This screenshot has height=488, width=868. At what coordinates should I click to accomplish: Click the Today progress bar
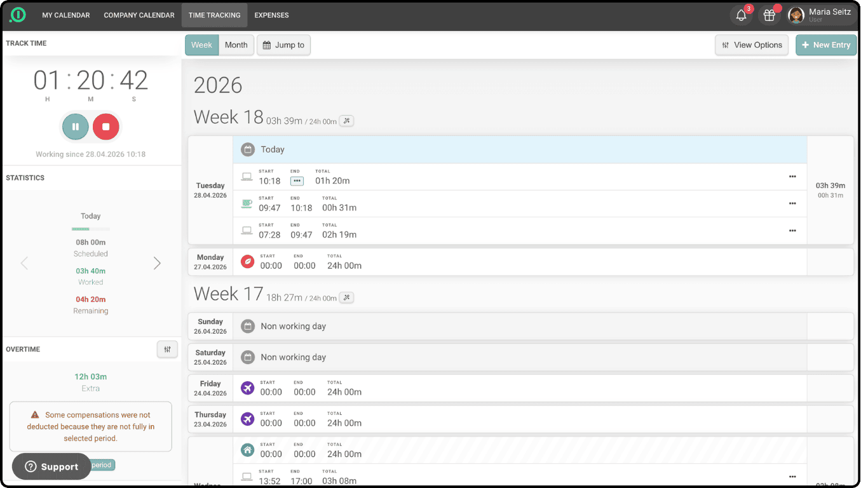point(91,229)
